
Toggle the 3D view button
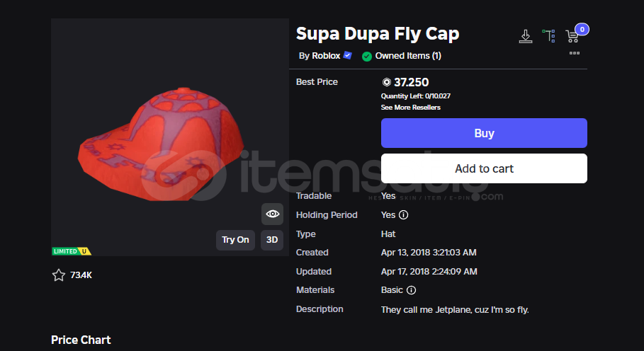coord(272,240)
